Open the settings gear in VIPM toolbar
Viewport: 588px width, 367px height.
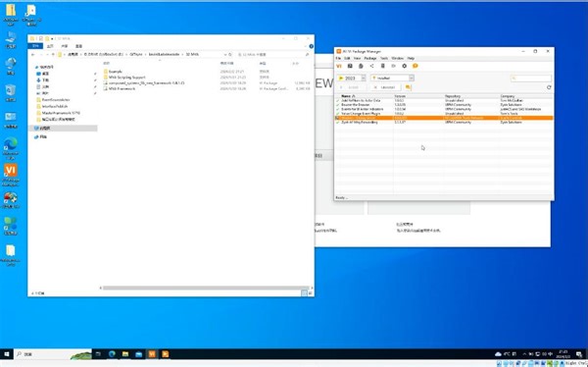pos(404,66)
